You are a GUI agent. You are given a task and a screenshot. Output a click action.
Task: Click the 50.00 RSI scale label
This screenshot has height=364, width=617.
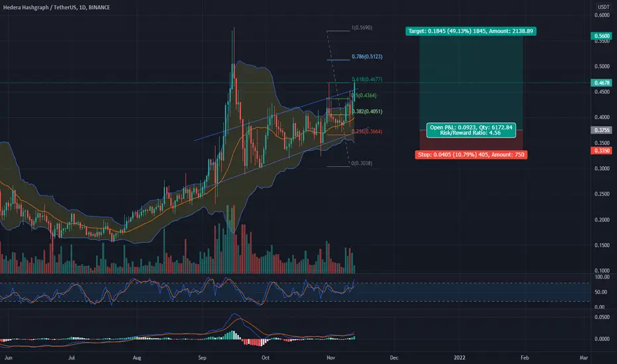600,292
